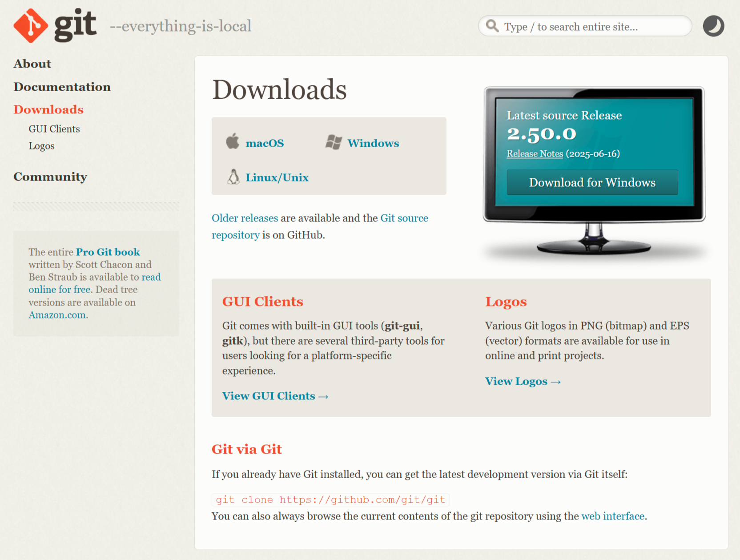Image resolution: width=740 pixels, height=560 pixels.
Task: Follow the Older releases link
Action: pyautogui.click(x=245, y=218)
